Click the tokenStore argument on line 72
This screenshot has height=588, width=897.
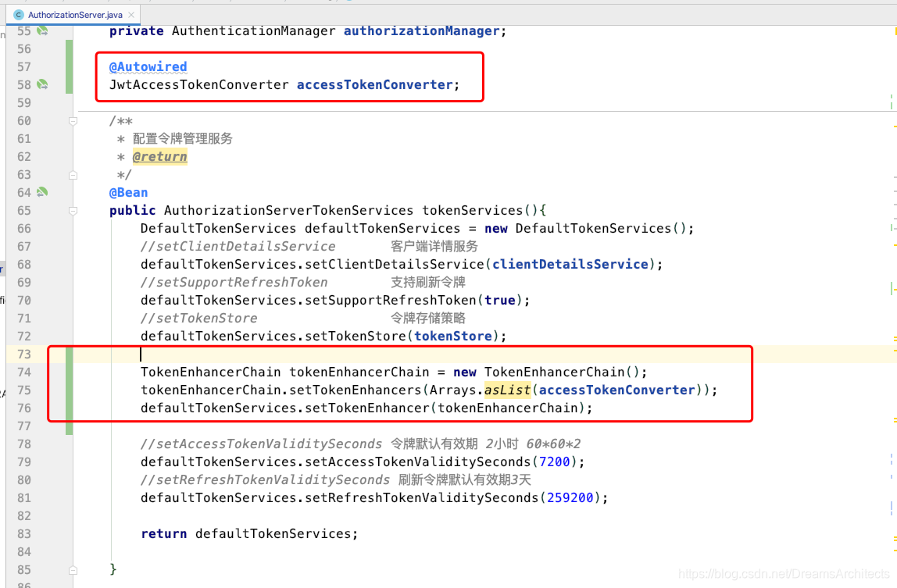click(x=453, y=337)
